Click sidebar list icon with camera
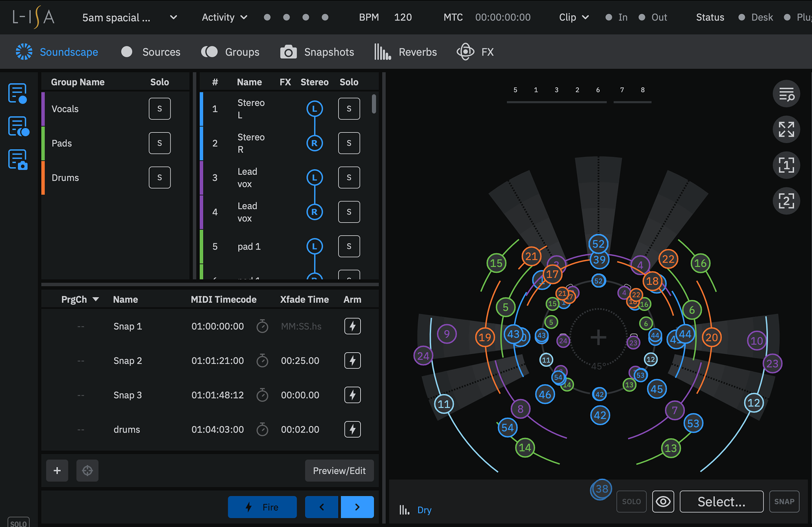 pyautogui.click(x=17, y=160)
